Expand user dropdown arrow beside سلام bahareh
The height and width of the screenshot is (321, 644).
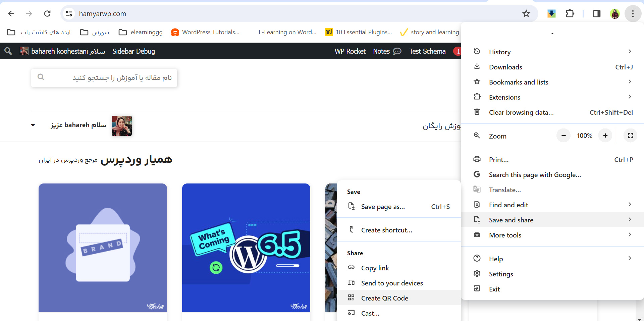pyautogui.click(x=33, y=125)
